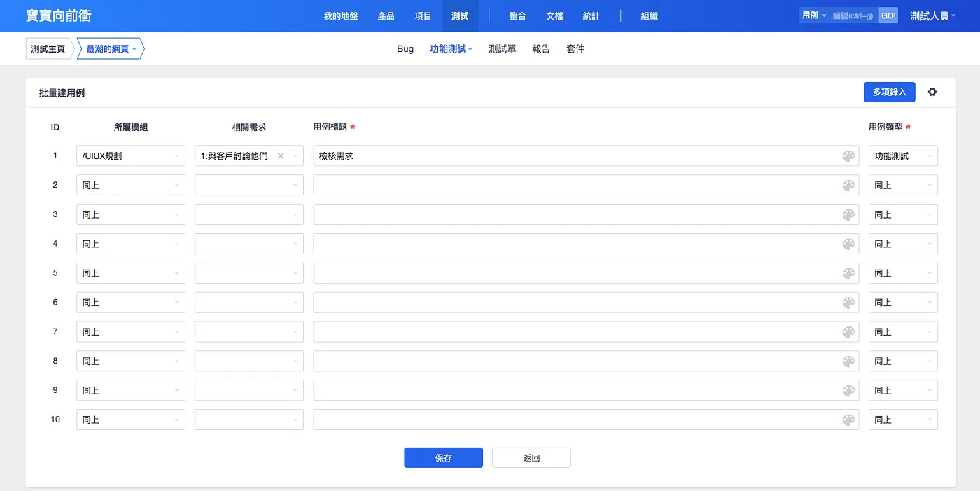Open the 最潮的網頁 product switcher
The width and height of the screenshot is (980, 491).
111,49
